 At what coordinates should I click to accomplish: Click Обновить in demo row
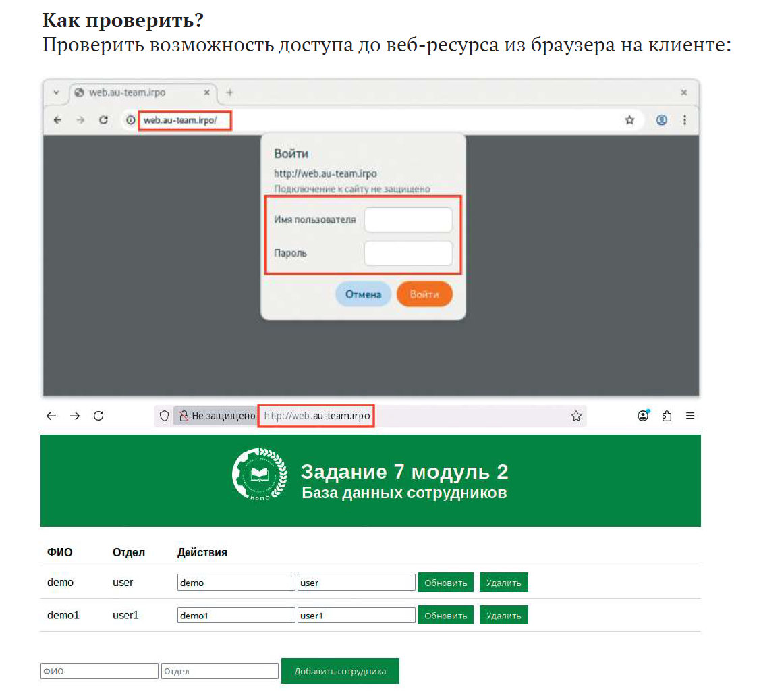click(x=445, y=583)
